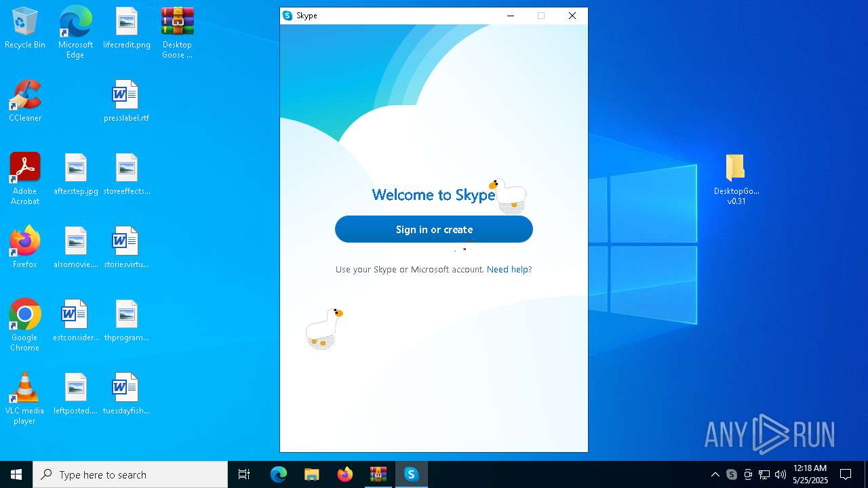Viewport: 868px width, 488px height.
Task: Open the Need help? link
Action: point(509,270)
